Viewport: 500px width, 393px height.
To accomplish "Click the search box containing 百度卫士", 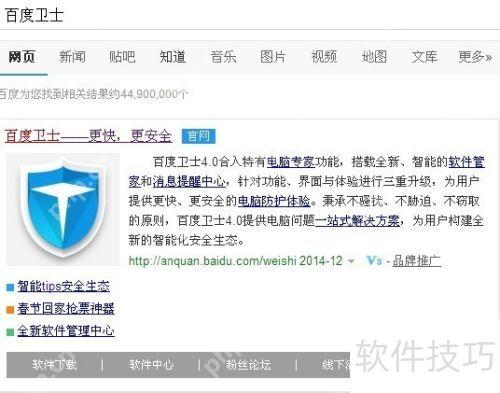I will (250, 15).
